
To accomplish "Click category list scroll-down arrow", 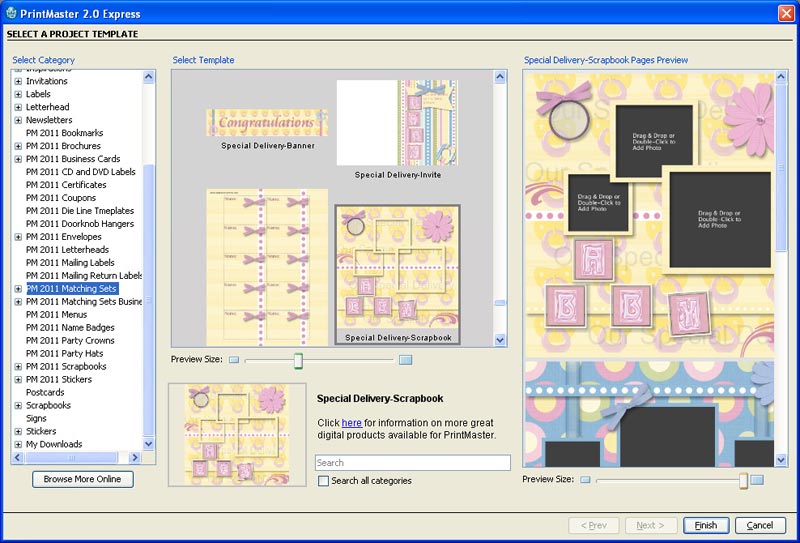I will (149, 443).
